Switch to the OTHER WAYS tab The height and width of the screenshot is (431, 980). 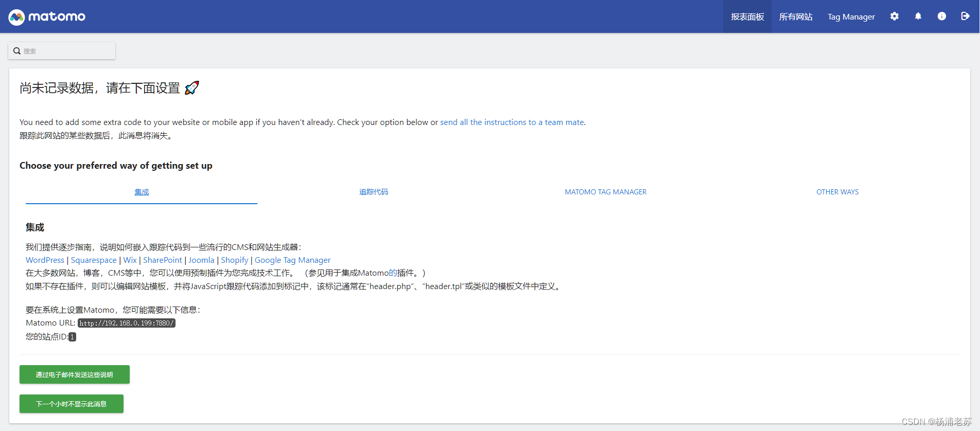pos(837,192)
